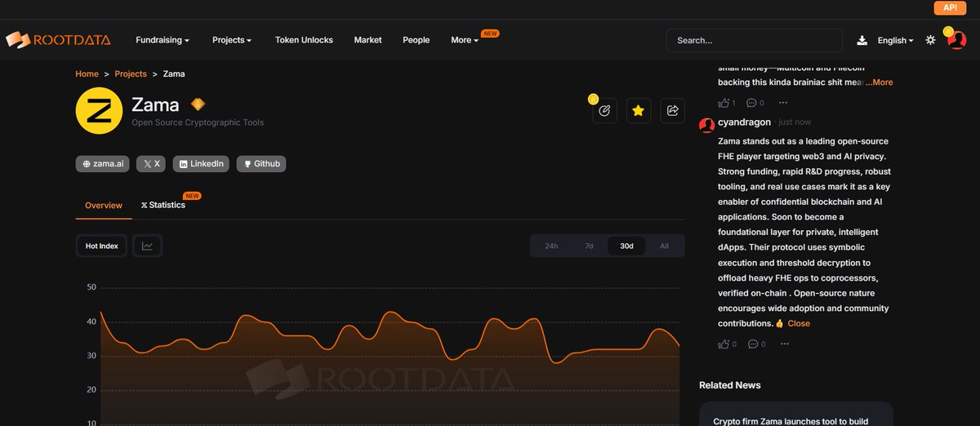Open Zama's yellow logo image
This screenshot has height=426, width=980.
point(99,110)
